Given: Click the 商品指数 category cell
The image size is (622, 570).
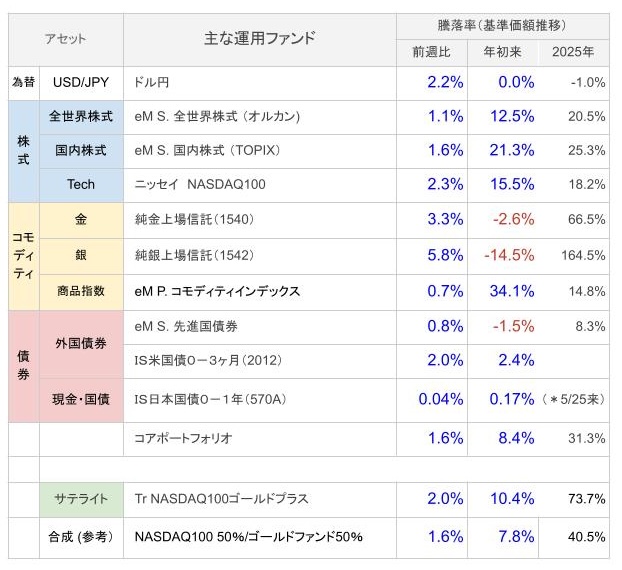Looking at the screenshot, I should pos(81,292).
